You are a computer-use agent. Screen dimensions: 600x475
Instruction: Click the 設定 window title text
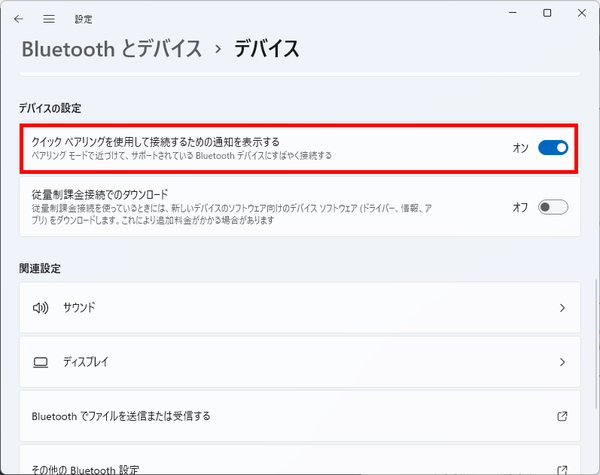click(83, 19)
